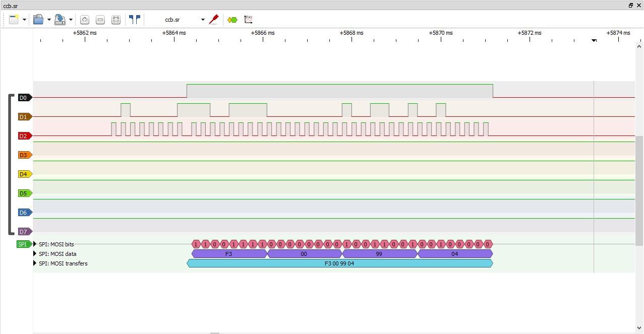Viewport: 644px width, 334px height.
Task: Close the ccb.sr session dock
Action: (x=639, y=5)
